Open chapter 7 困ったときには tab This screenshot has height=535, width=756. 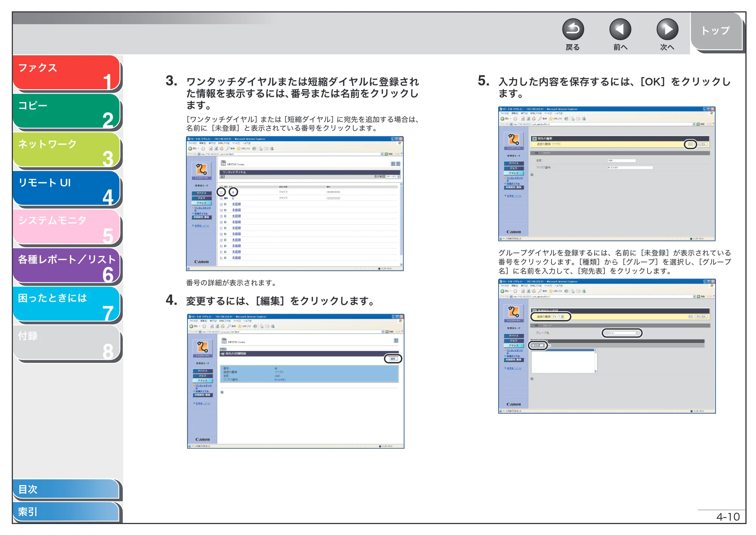[67, 304]
